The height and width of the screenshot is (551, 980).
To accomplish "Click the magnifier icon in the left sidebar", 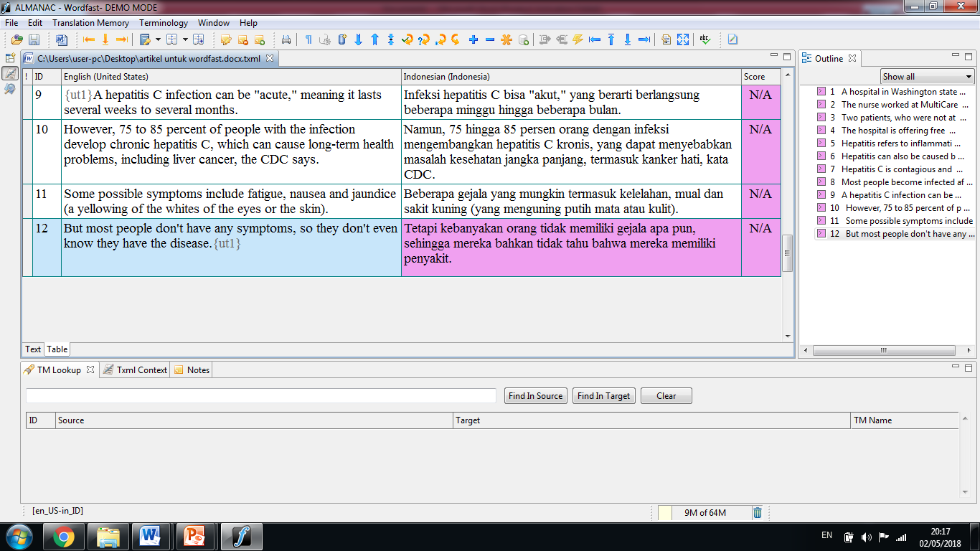I will (x=10, y=88).
